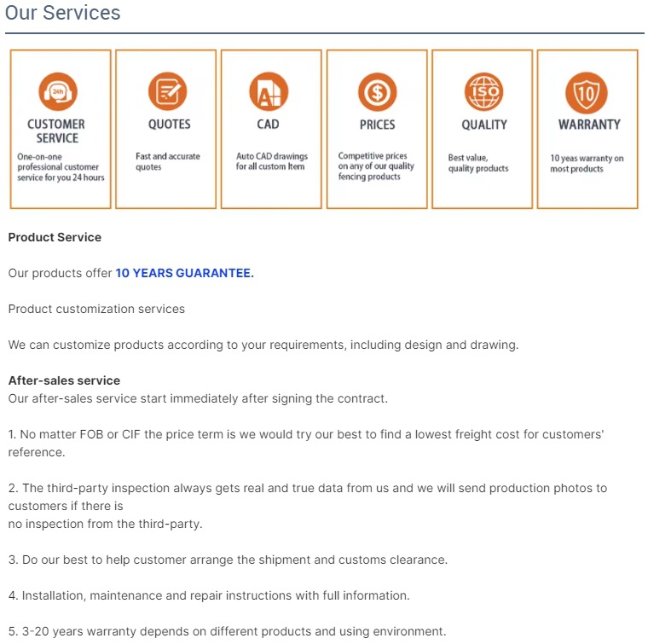Click the CAD card heading
648x644 pixels.
tap(269, 124)
